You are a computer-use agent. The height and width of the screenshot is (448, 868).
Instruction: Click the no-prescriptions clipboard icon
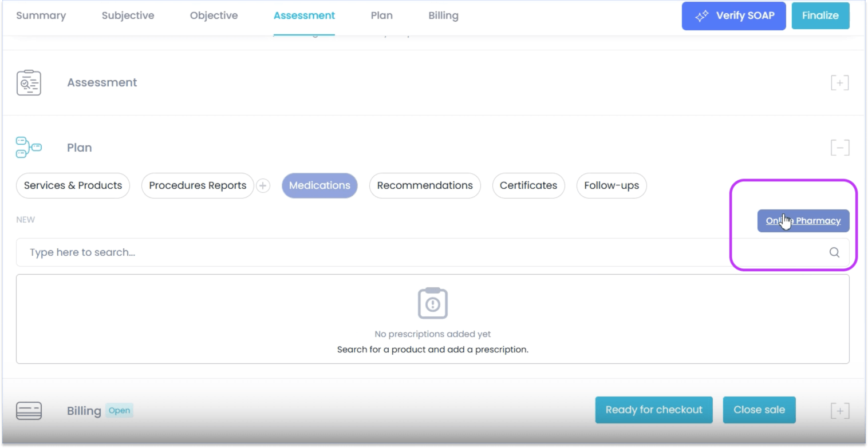pos(433,303)
